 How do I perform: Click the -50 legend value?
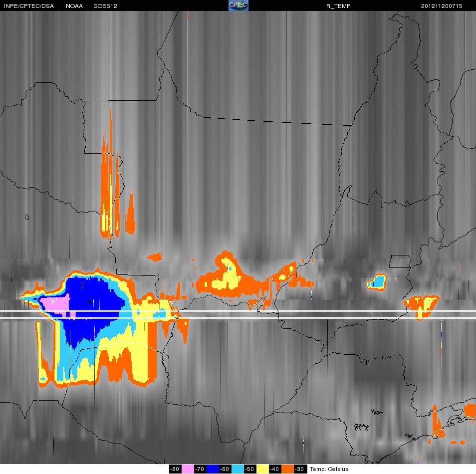pos(249,469)
